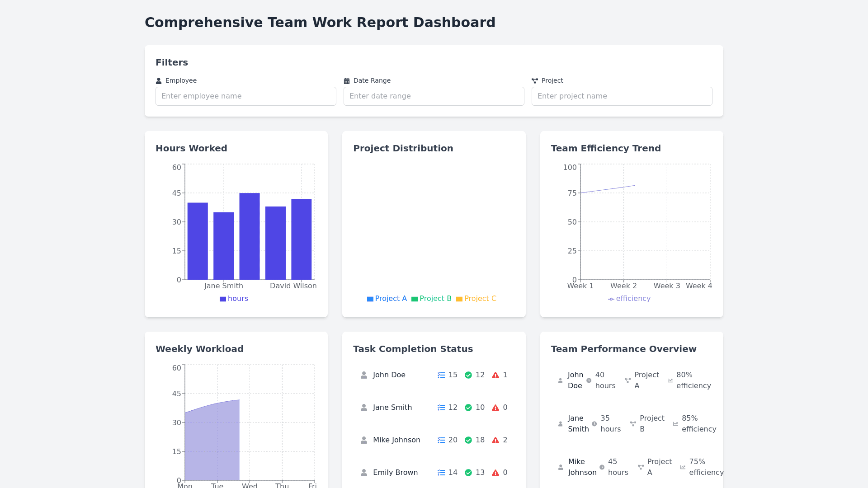Toggle Project B legend entry
The width and height of the screenshot is (868, 488).
pyautogui.click(x=431, y=299)
